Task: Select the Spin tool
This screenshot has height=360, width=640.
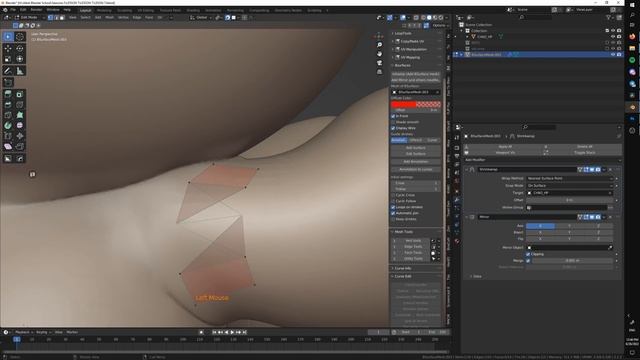Action: [8, 125]
